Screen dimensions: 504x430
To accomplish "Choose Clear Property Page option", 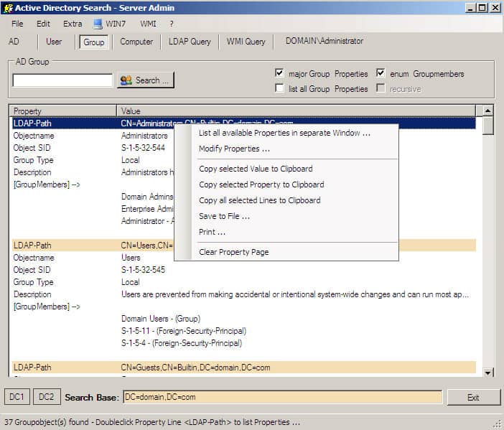I will 233,252.
